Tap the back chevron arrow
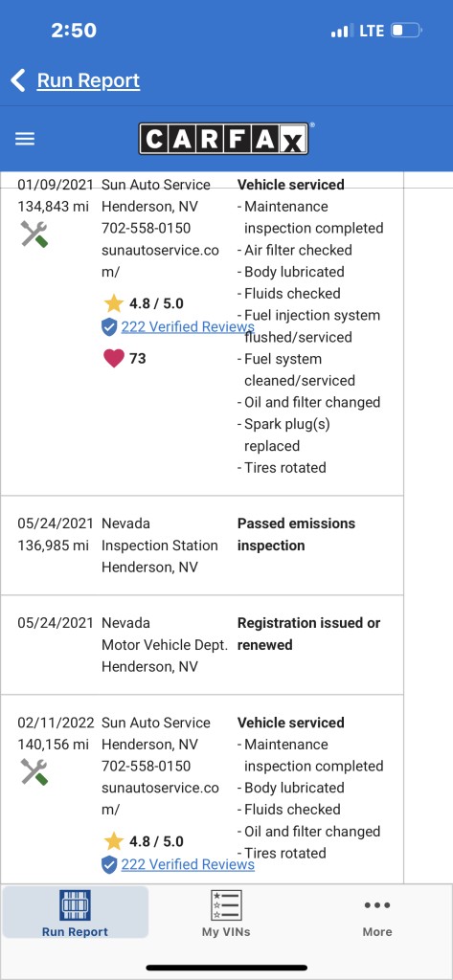 [18, 80]
